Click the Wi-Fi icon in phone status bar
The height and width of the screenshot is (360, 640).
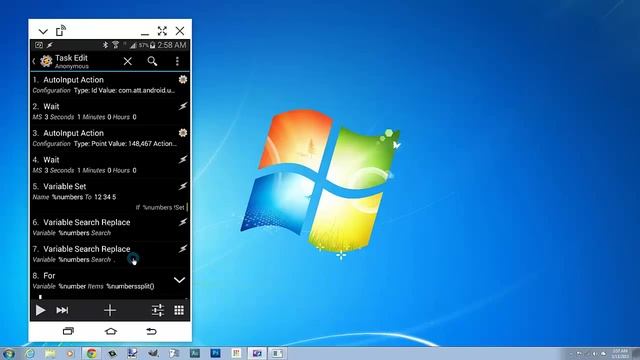pos(116,45)
